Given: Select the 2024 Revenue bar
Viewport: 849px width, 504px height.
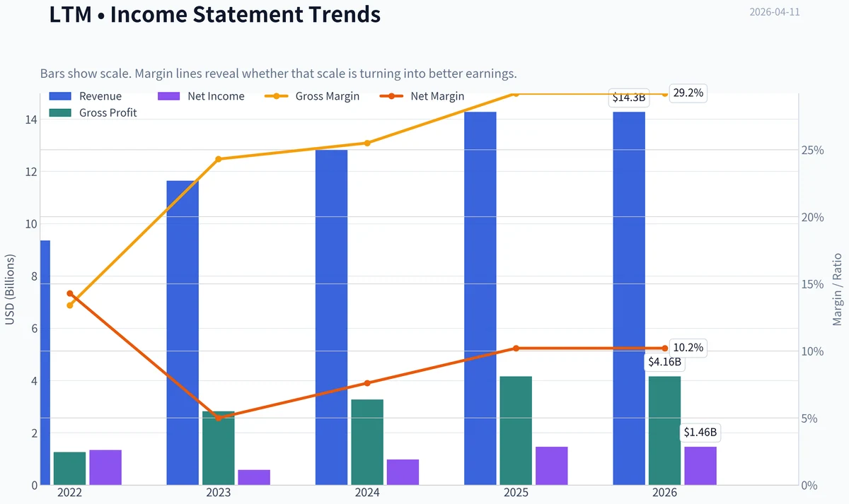Looking at the screenshot, I should click(x=331, y=317).
